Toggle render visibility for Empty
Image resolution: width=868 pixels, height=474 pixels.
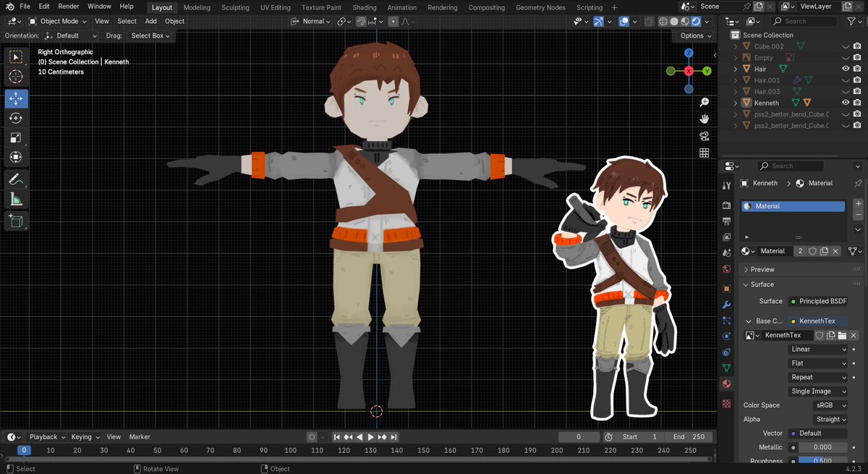click(x=857, y=58)
